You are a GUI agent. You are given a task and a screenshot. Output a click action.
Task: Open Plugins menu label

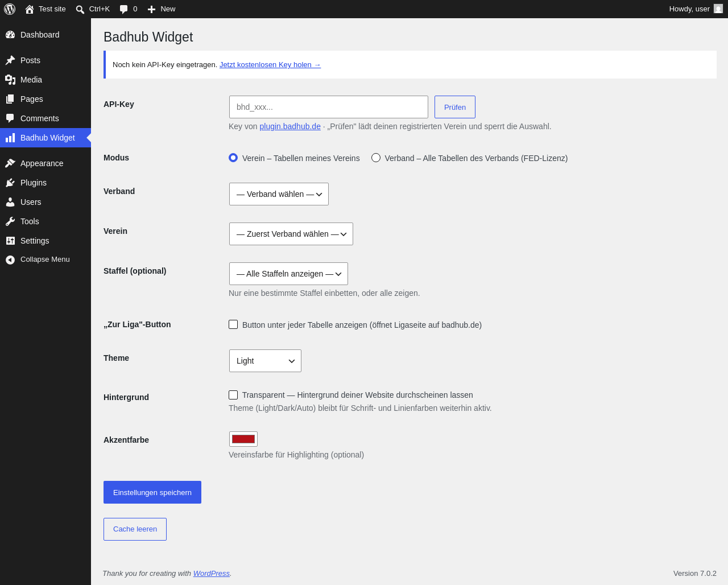coord(34,183)
